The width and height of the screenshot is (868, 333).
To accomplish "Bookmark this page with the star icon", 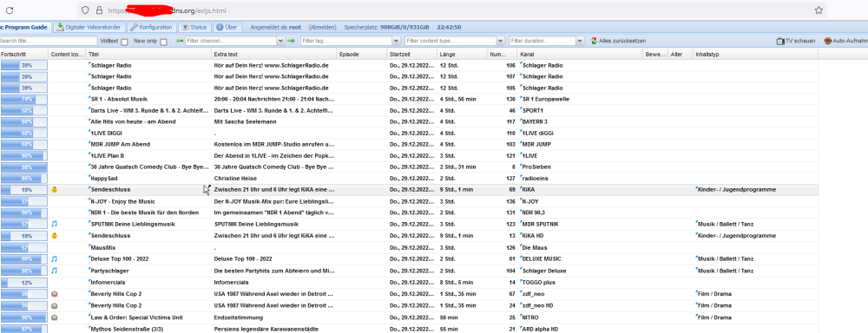I will (819, 10).
